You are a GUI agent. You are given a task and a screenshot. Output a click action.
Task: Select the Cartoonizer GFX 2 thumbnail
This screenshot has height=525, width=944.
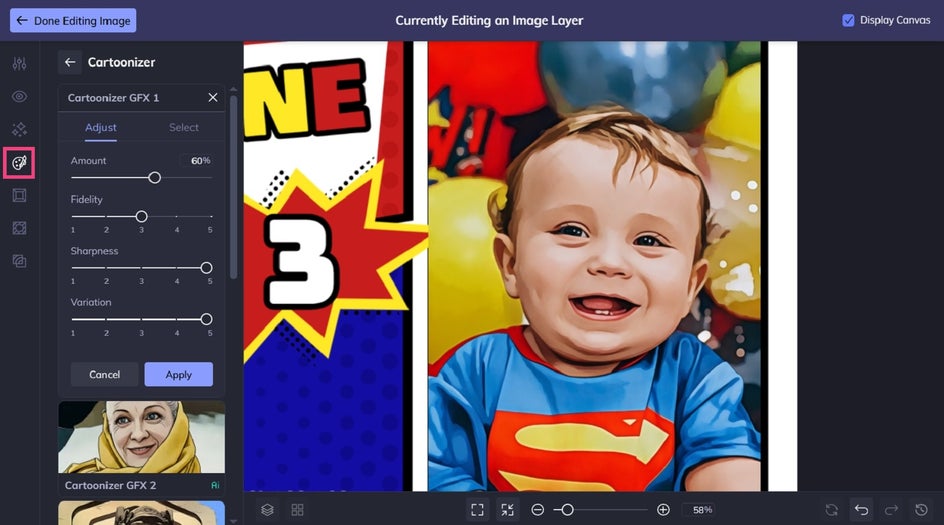tap(141, 437)
